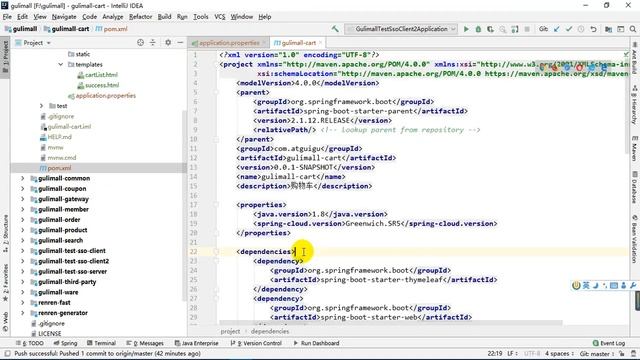Update project with the blue Git arrow icon
The image size is (640, 360).
click(557, 29)
